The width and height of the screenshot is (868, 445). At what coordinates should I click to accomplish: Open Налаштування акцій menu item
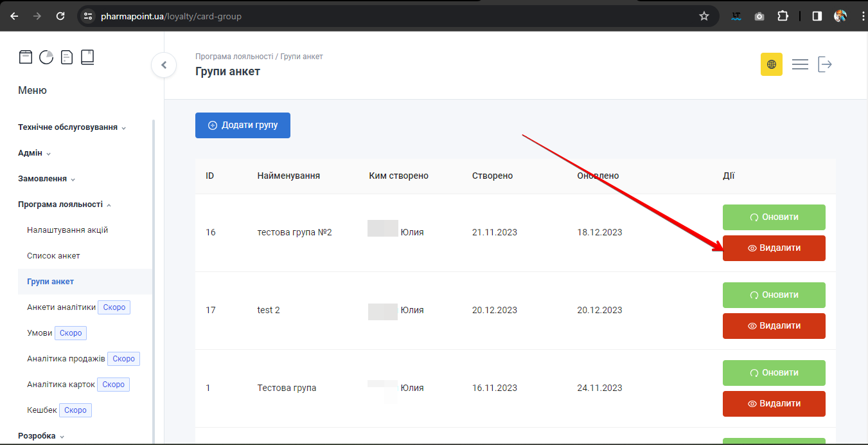[x=67, y=230]
